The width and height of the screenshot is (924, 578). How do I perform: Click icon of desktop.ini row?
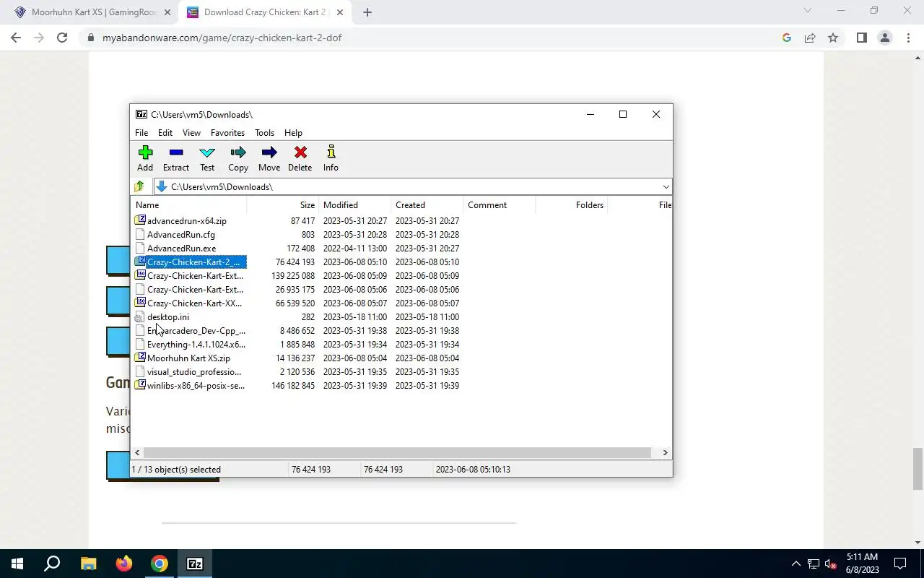click(x=140, y=316)
